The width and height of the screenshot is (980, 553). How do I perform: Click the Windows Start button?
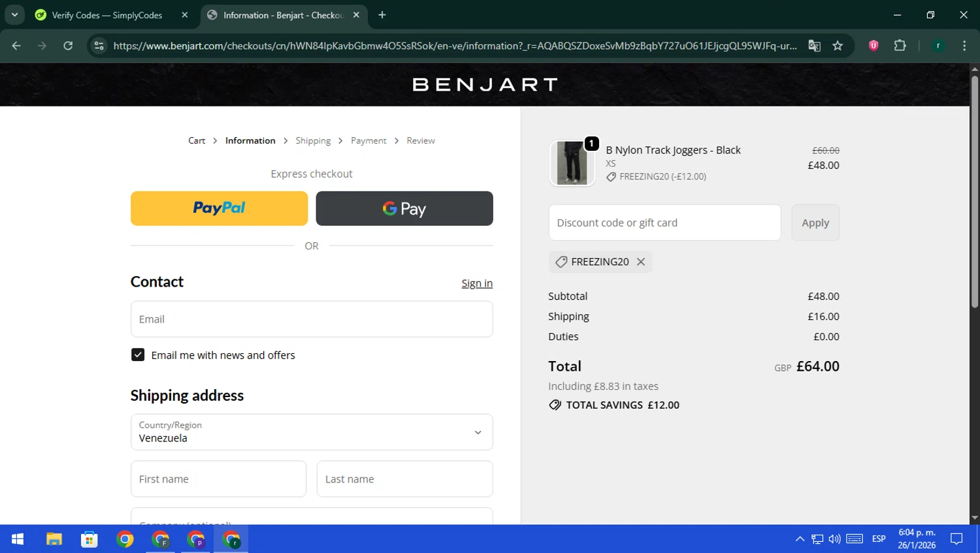click(18, 539)
